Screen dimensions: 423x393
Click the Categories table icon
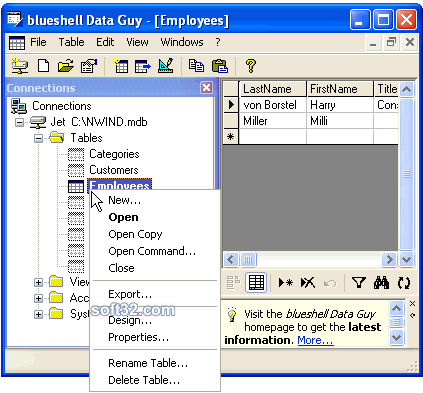76,154
